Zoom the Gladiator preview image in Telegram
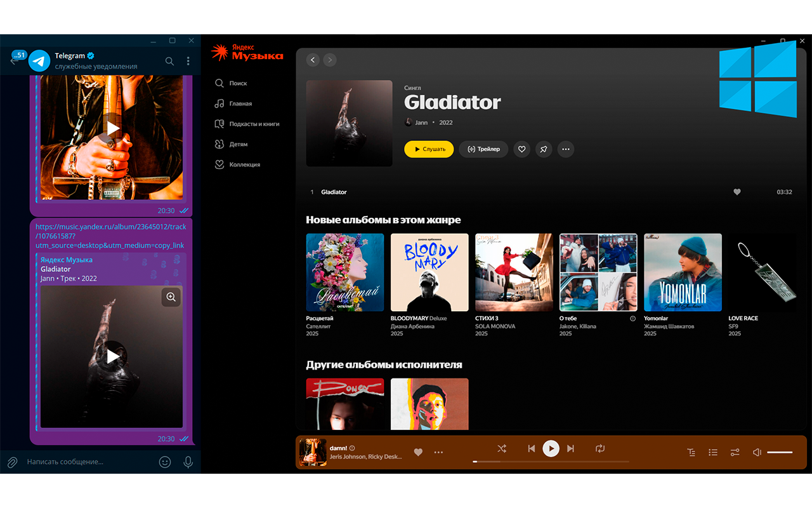 click(x=171, y=297)
